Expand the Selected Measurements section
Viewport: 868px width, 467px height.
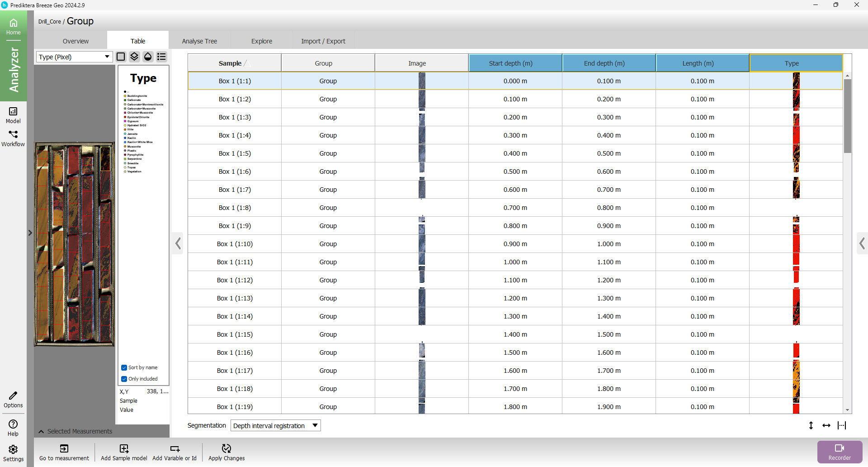point(41,431)
